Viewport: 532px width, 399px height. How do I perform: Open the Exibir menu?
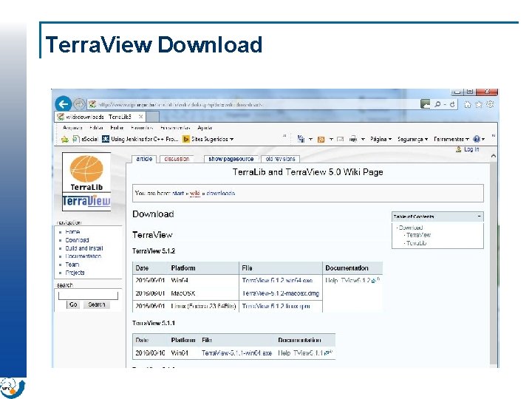click(117, 128)
